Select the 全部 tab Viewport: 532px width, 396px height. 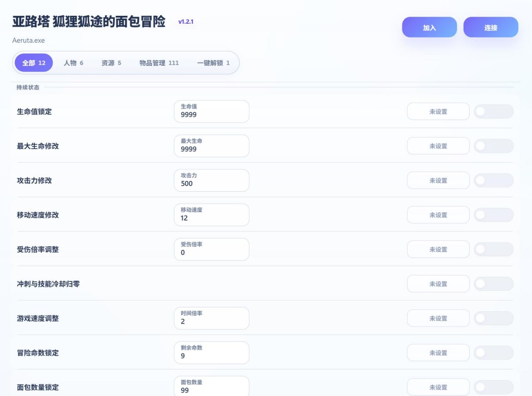coord(33,63)
